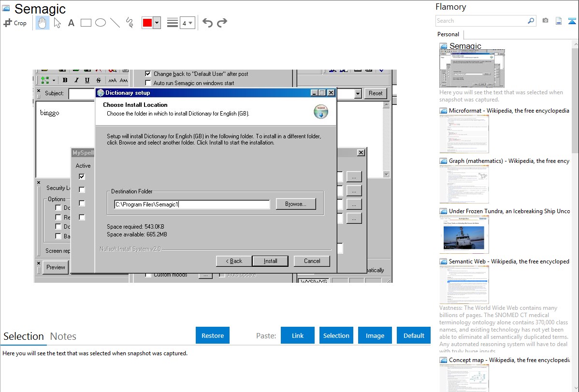The width and height of the screenshot is (579, 392).
Task: Open the dropdown arrow beside Reset
Action: 358,93
